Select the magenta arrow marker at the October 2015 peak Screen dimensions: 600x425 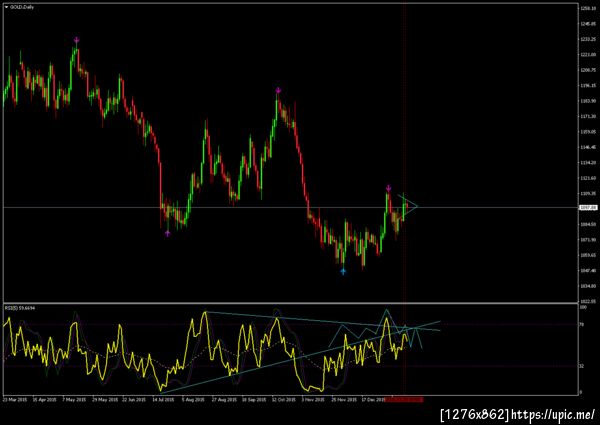[x=278, y=90]
